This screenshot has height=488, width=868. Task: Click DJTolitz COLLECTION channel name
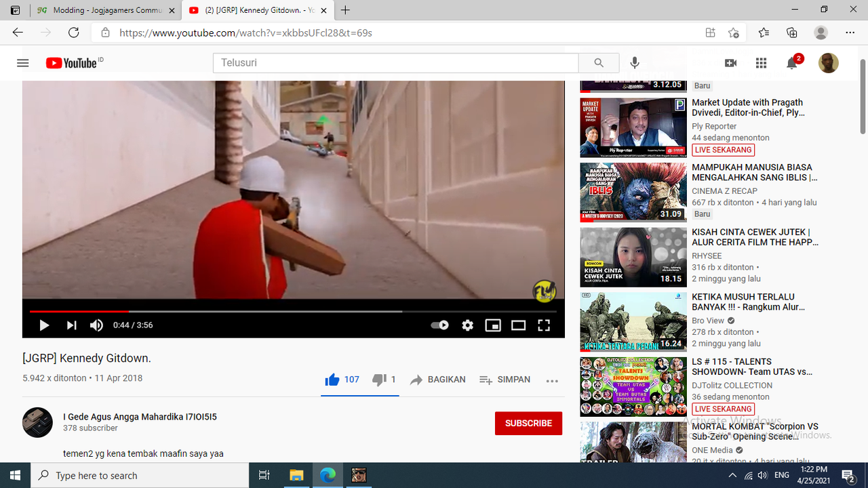pos(732,385)
